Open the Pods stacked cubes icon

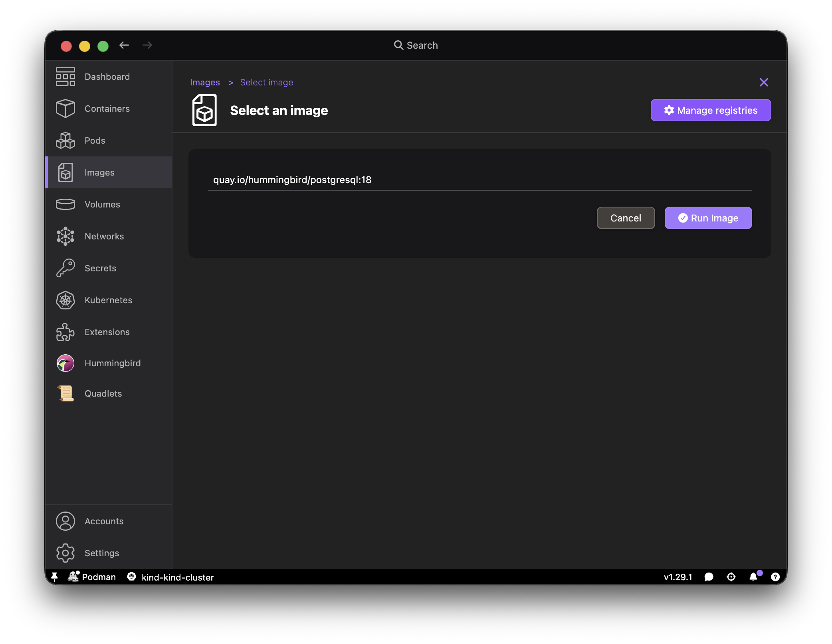[65, 140]
